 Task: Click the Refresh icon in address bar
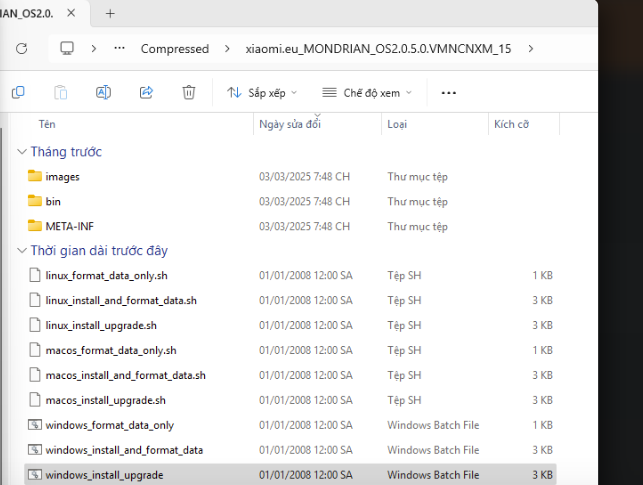click(21, 49)
